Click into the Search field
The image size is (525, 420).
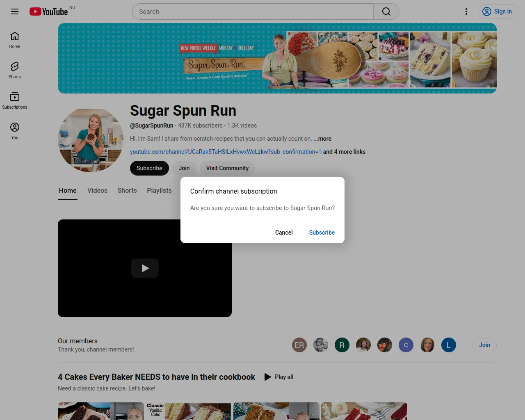[x=253, y=11]
